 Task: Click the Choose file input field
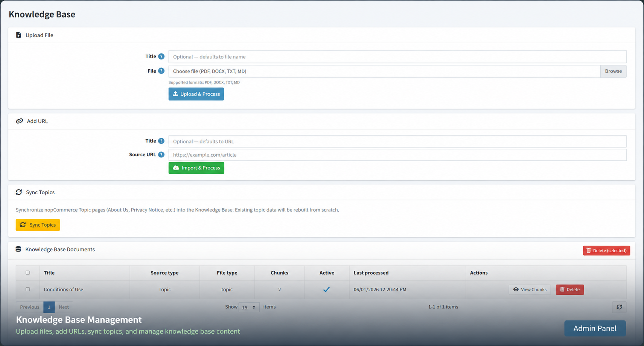click(x=384, y=71)
